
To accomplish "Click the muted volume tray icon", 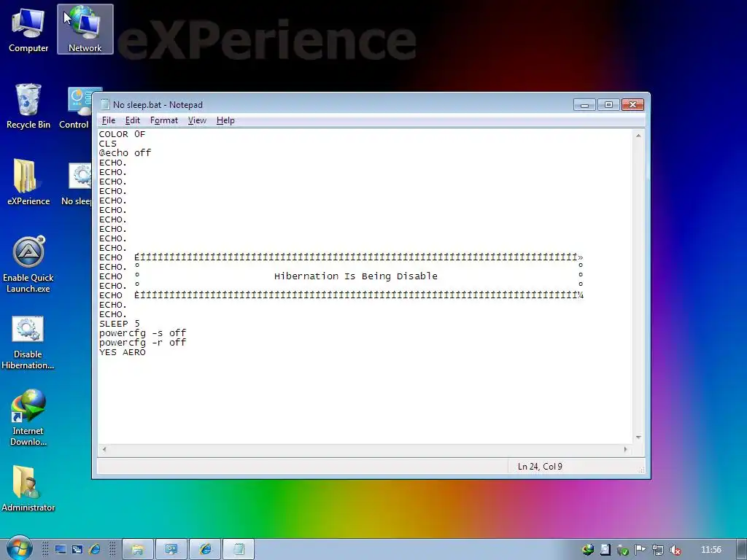I will [675, 550].
